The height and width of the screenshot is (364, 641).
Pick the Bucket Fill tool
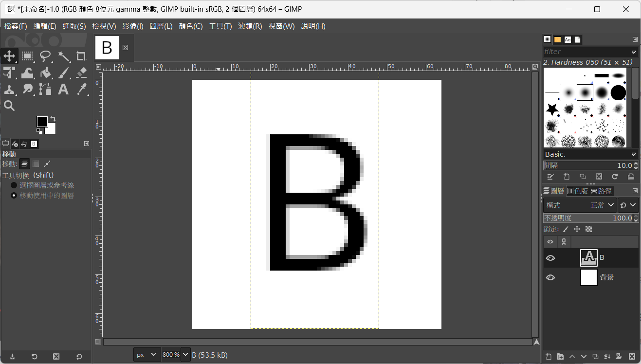tap(45, 73)
